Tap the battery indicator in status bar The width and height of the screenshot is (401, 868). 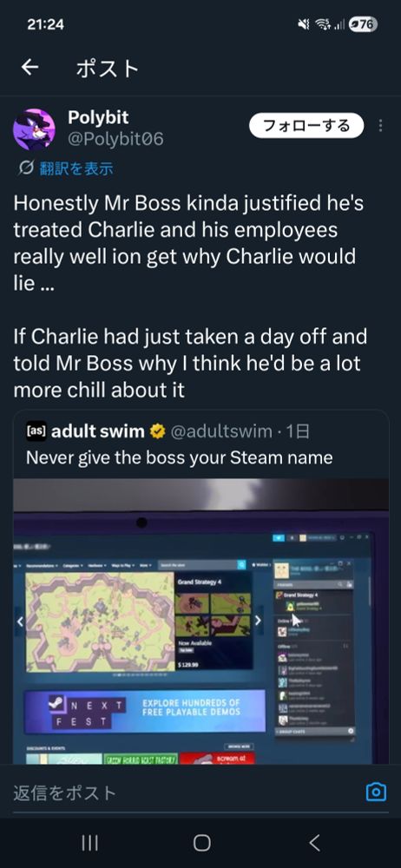(363, 24)
